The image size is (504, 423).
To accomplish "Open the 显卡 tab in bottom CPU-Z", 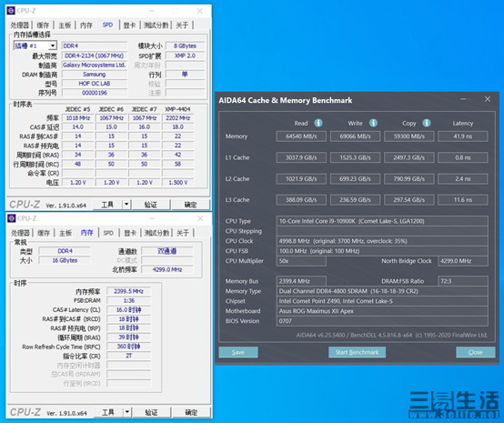I will (130, 233).
